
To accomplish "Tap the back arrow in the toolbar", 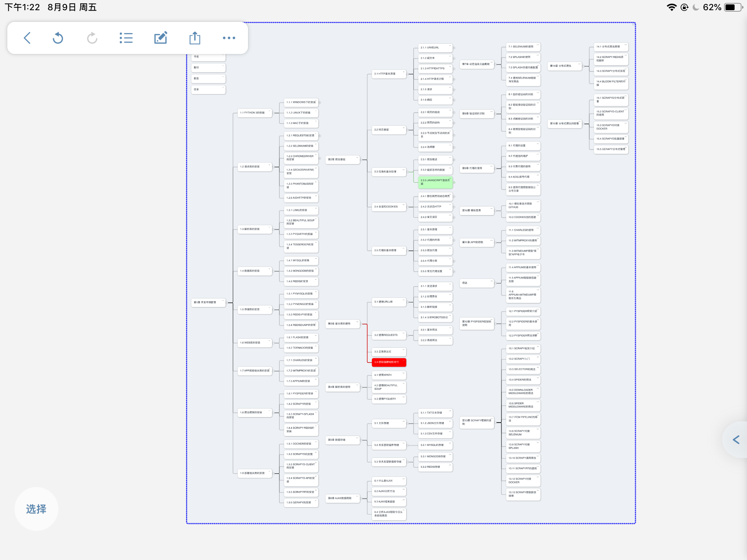I will coord(27,38).
